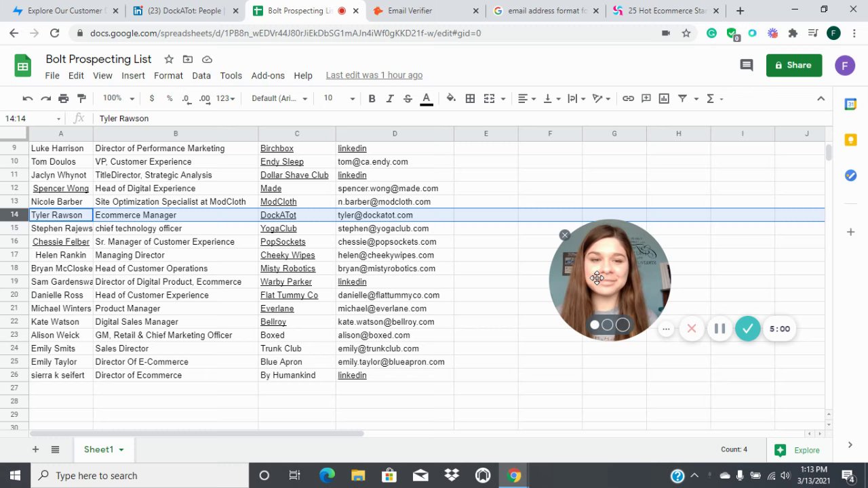
Task: Toggle bold formatting
Action: coord(372,98)
